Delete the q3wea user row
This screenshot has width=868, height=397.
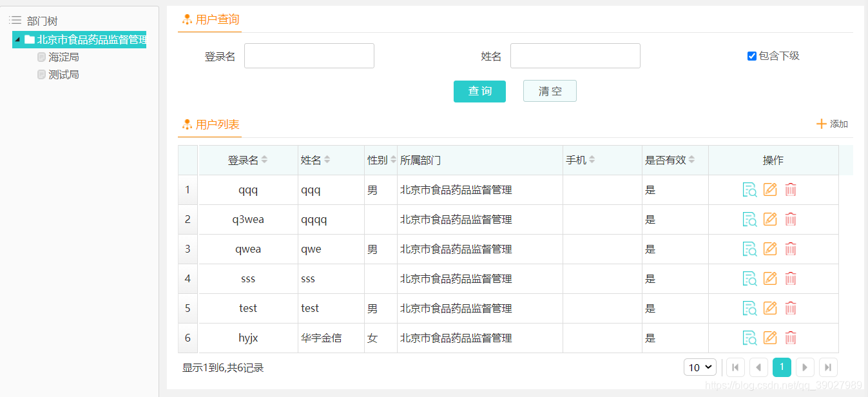coord(791,219)
